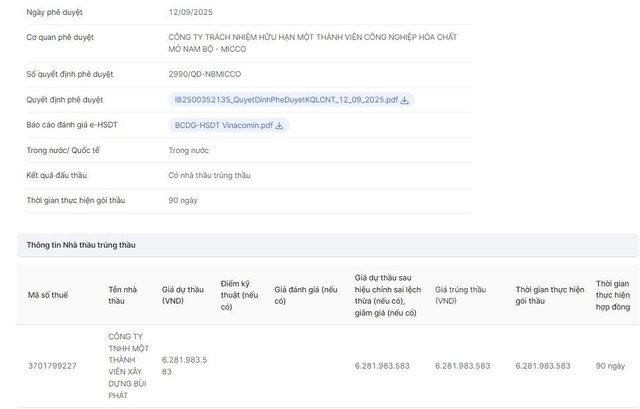
Task: Click the 'Thời gian thực hiện hợp đồng' column header
Action: pos(614,294)
